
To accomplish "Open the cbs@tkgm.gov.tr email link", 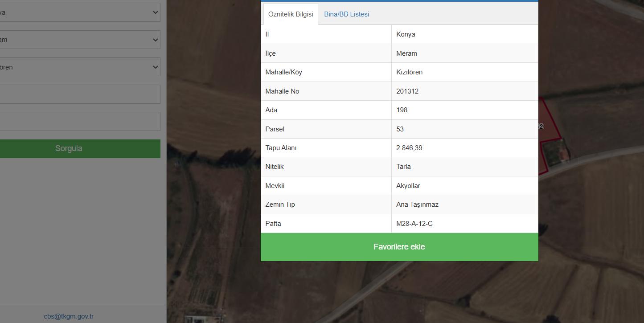I will coord(69,316).
